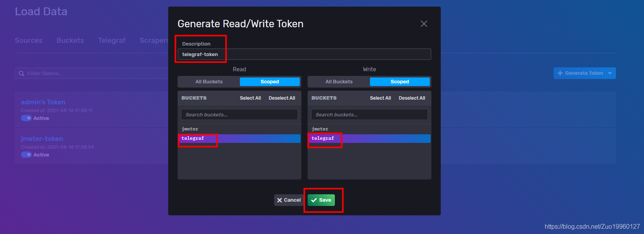Select All Buckets under Read
This screenshot has width=644, height=234.
[209, 82]
